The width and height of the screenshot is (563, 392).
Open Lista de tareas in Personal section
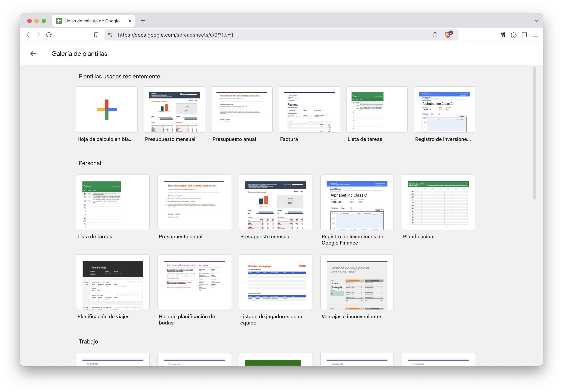[x=113, y=202]
